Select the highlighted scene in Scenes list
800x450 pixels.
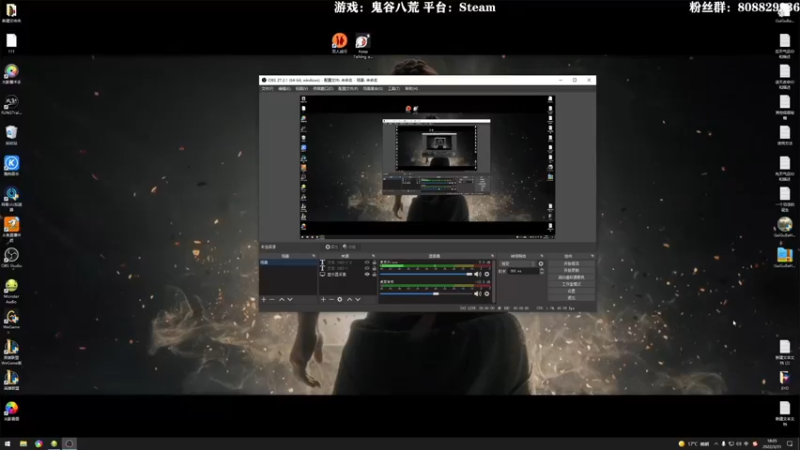(288, 262)
